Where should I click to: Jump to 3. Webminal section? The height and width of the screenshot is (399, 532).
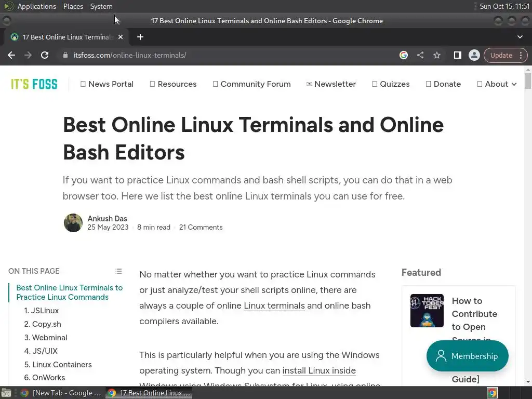coord(46,338)
